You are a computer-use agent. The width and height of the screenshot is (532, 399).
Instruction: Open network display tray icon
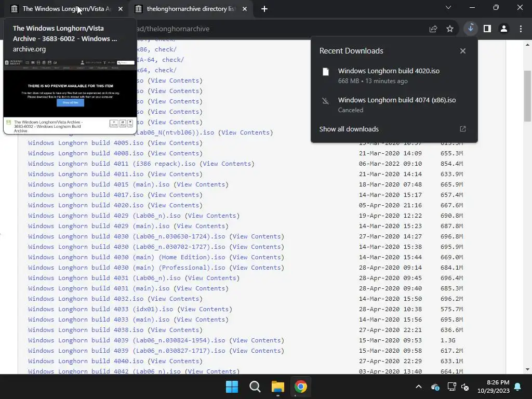[451, 387]
